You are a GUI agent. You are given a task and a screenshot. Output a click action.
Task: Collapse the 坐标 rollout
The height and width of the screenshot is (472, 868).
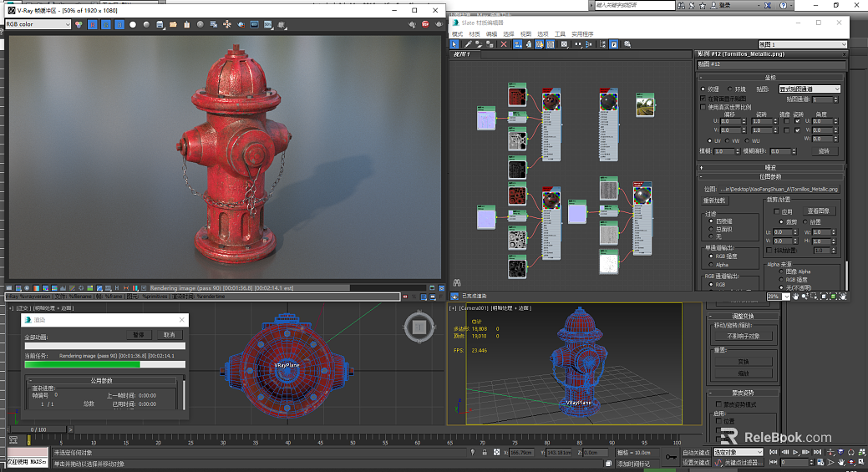[770, 78]
